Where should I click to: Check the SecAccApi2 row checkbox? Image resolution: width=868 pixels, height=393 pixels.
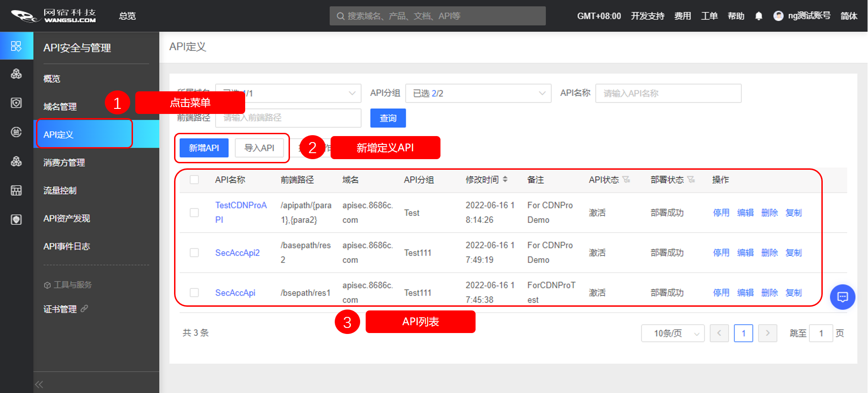pos(194,253)
